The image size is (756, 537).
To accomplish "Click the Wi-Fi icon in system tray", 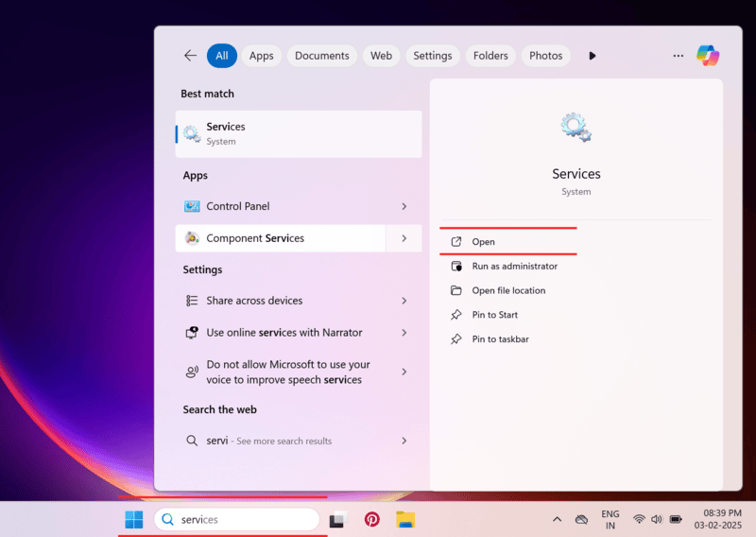I will click(x=639, y=519).
